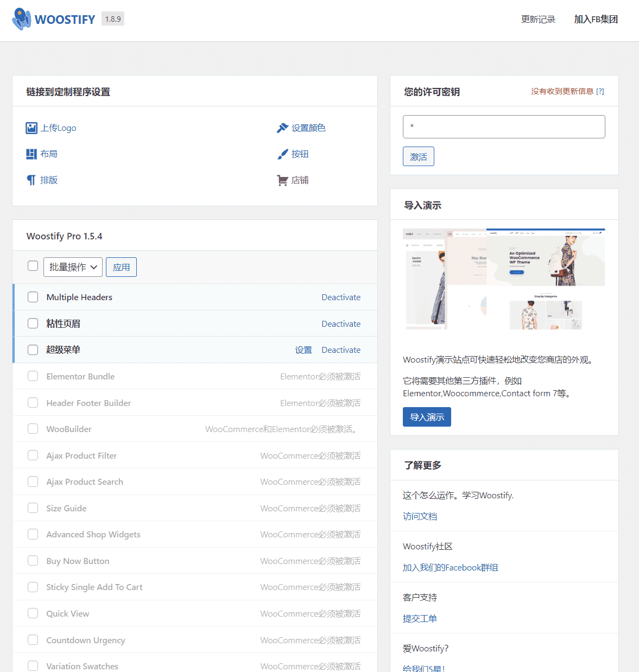
Task: Click the upload Logo image icon
Action: pyautogui.click(x=31, y=128)
